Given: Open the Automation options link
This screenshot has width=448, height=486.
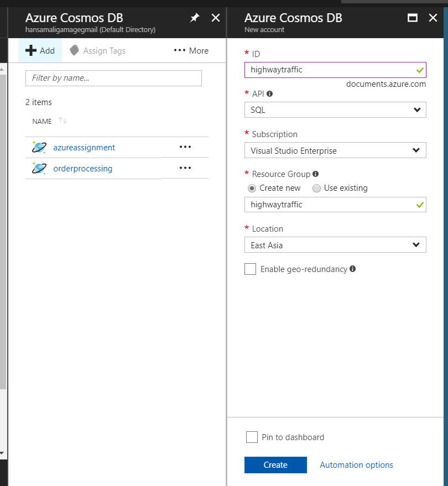Looking at the screenshot, I should (x=357, y=465).
